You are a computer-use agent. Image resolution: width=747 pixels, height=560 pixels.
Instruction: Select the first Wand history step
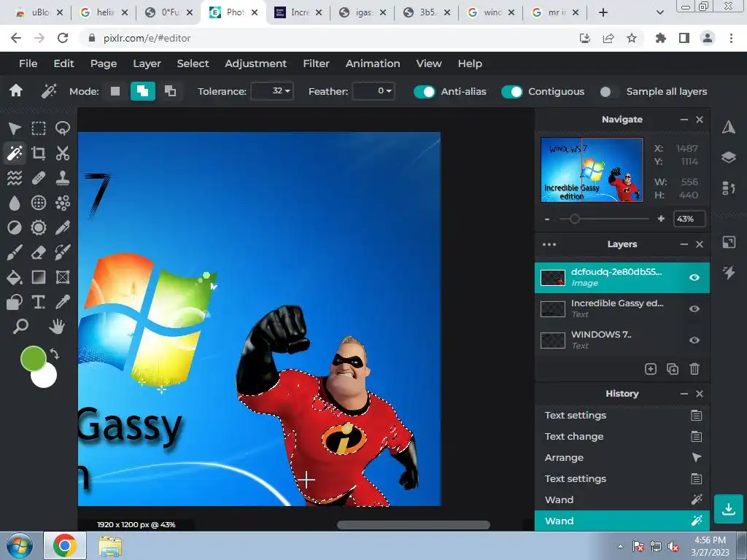pyautogui.click(x=622, y=500)
